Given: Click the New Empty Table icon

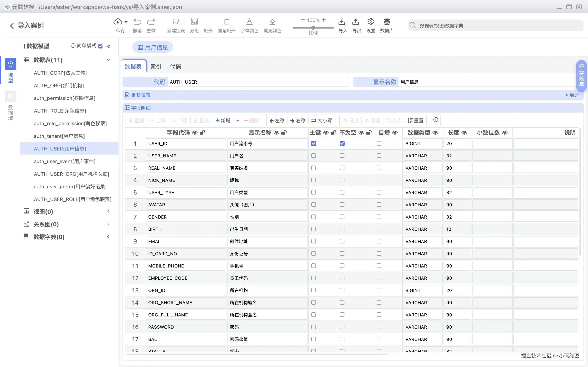Looking at the screenshot, I should pos(176,22).
